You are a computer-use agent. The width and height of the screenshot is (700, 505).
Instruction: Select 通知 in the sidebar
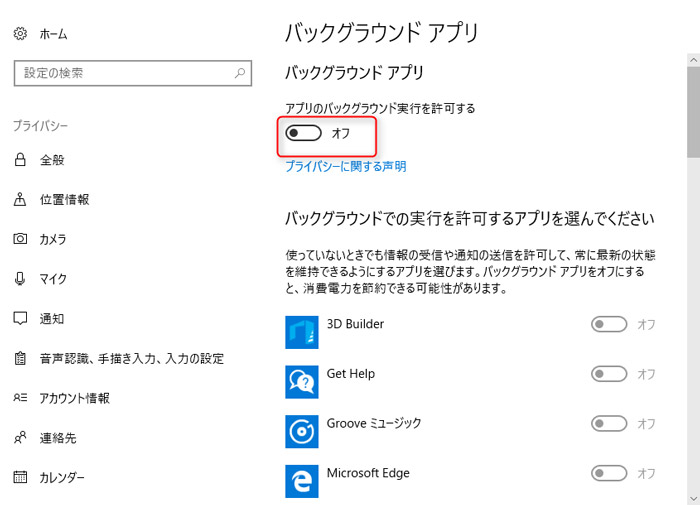tap(52, 319)
